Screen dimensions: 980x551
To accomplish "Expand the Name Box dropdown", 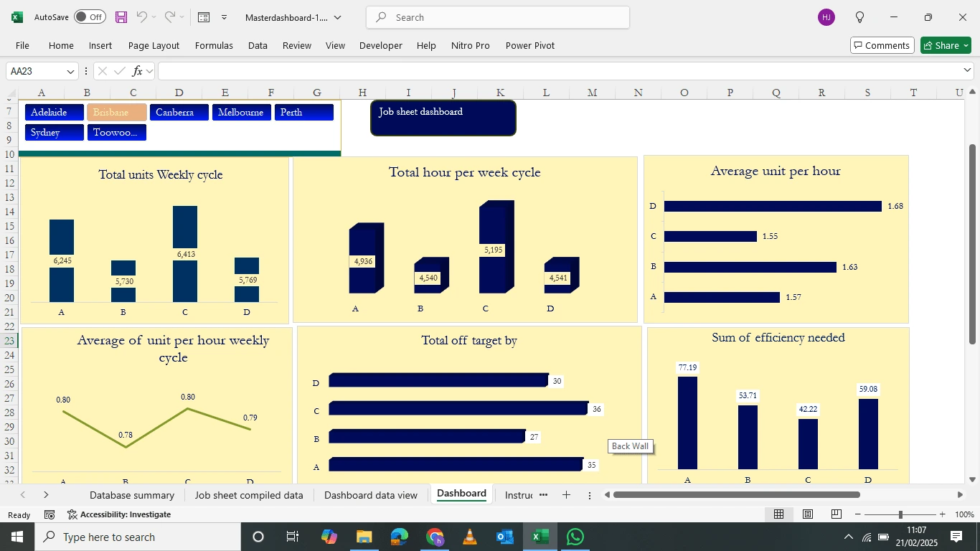I will 70,71.
